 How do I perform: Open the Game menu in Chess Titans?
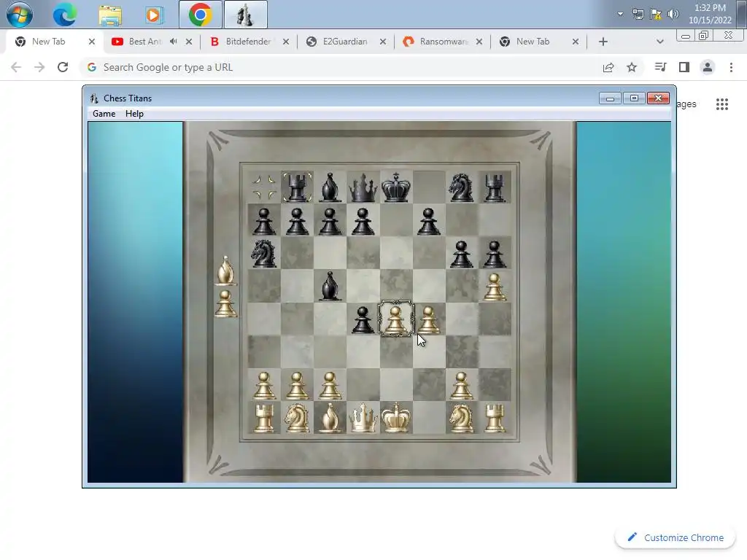click(104, 113)
